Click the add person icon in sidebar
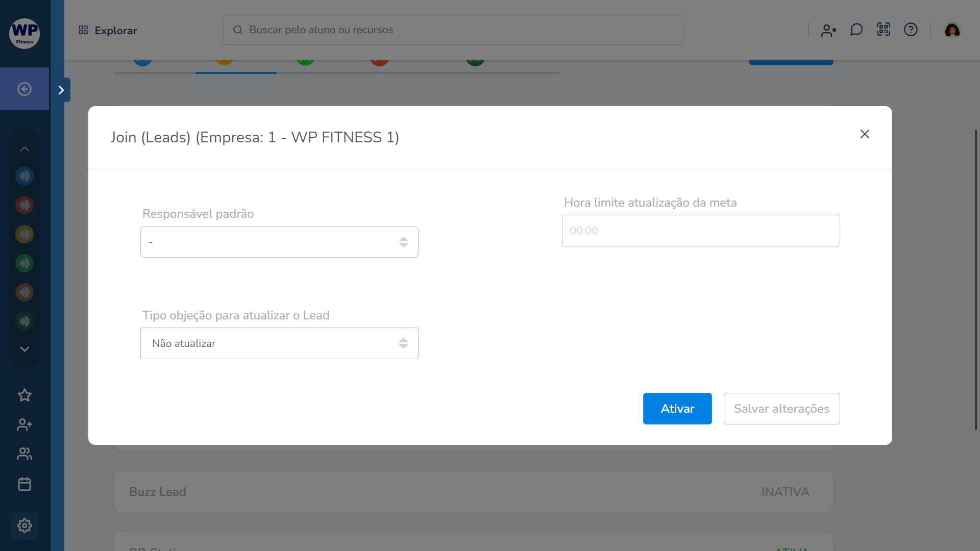This screenshot has height=551, width=980. (24, 424)
